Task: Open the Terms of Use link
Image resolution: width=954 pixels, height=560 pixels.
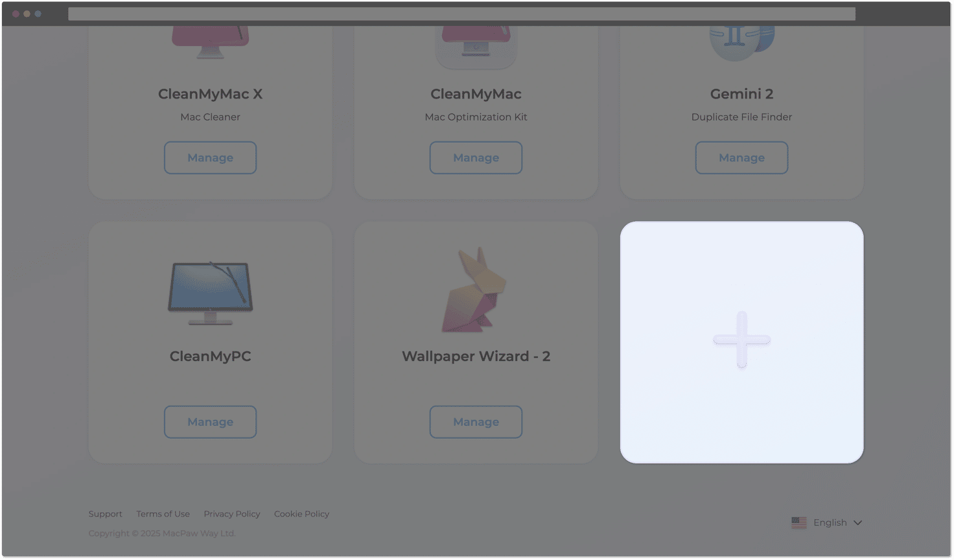Action: click(x=163, y=514)
